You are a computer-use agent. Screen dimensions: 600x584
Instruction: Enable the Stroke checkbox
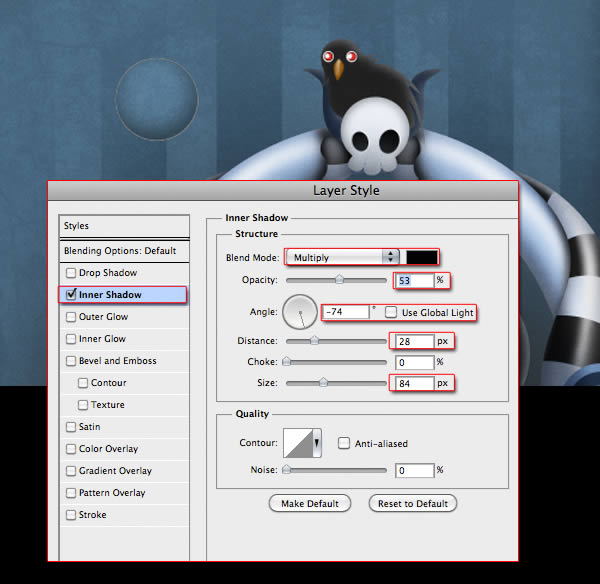[71, 515]
